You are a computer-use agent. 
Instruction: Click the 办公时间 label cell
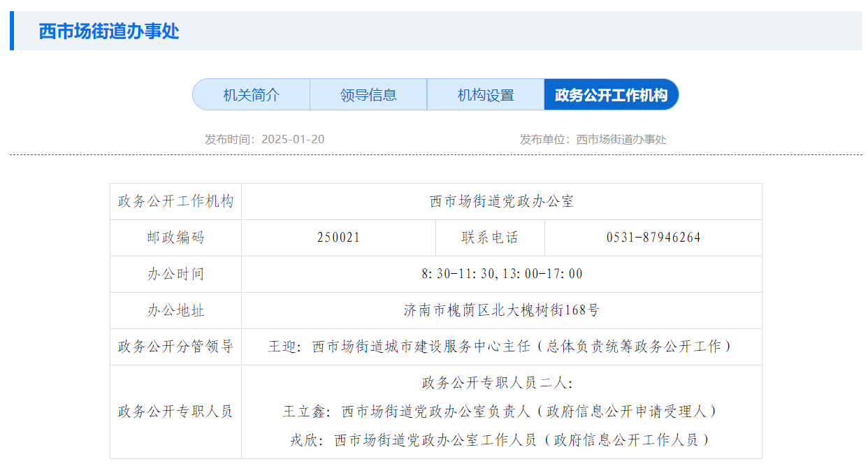click(x=175, y=274)
